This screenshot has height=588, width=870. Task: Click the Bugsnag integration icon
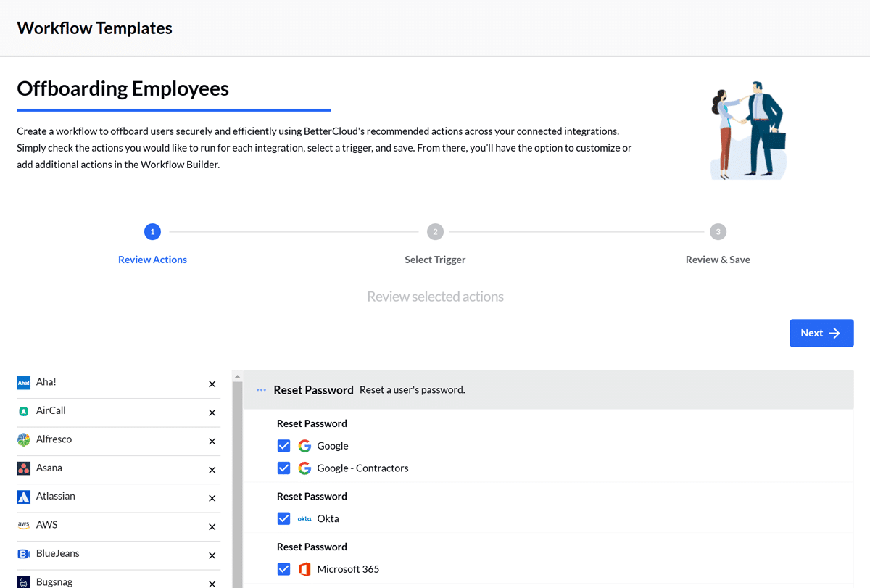click(23, 582)
